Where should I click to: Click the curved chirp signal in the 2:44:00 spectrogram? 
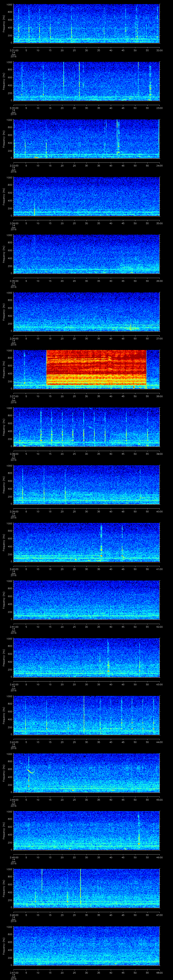pos(30,771)
